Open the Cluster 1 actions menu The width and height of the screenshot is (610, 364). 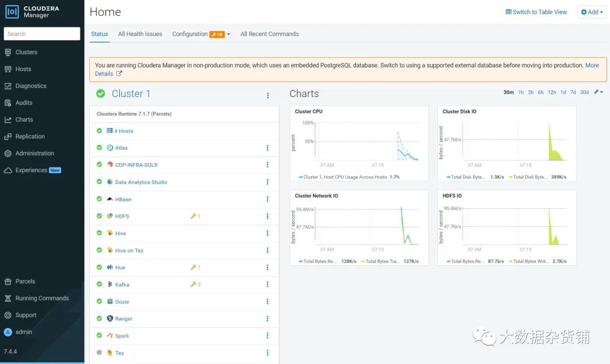tap(268, 95)
